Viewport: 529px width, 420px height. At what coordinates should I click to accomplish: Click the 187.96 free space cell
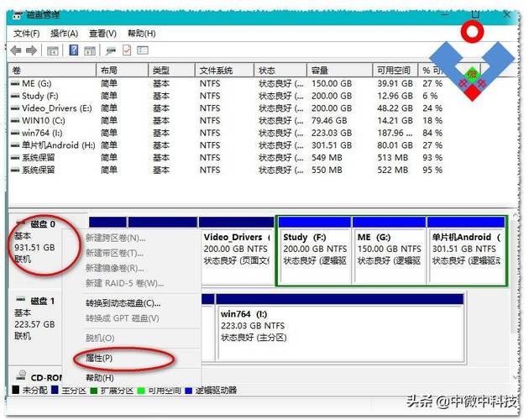395,133
